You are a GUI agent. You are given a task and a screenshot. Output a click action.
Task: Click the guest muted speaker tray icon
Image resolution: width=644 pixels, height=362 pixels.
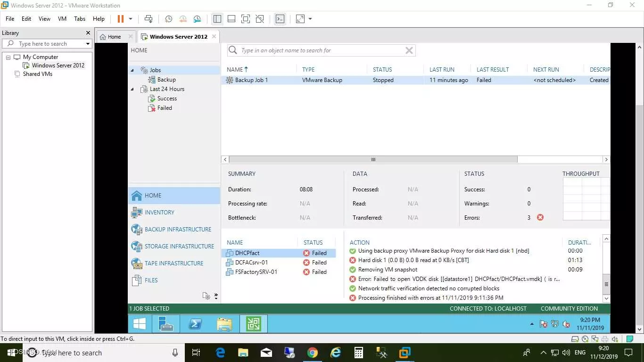tap(566, 324)
